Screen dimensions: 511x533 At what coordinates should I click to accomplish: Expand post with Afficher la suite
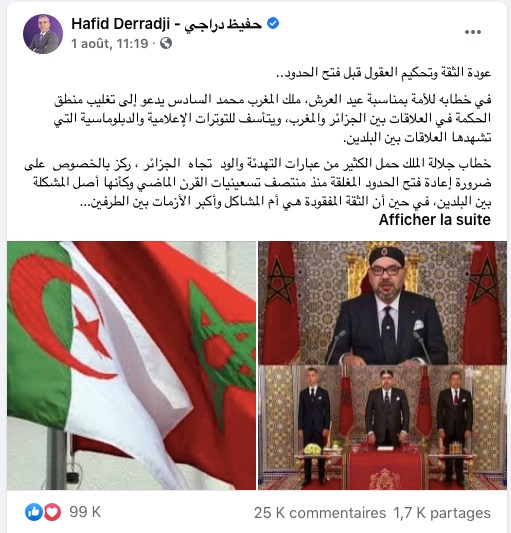(x=435, y=220)
